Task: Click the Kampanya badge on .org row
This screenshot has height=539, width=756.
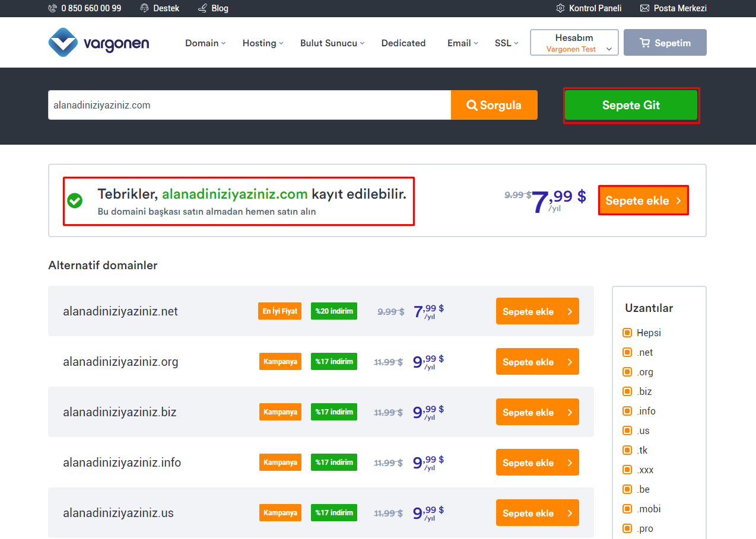Action: pos(280,362)
